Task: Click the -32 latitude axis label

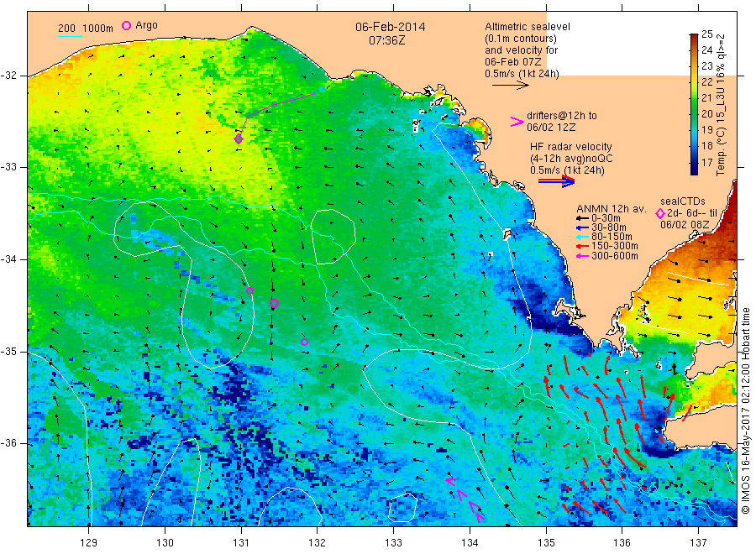Action: pyautogui.click(x=9, y=76)
